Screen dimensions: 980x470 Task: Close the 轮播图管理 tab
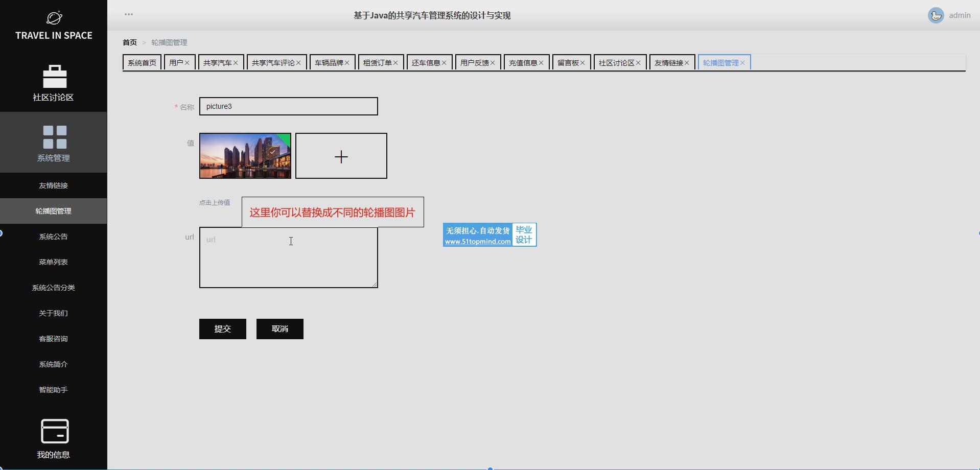742,63
